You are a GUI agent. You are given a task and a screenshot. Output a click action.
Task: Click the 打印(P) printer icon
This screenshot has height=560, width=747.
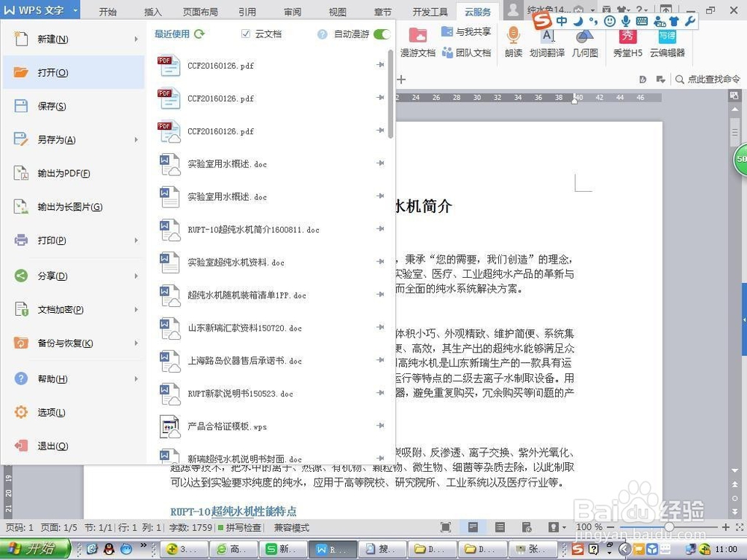(21, 240)
